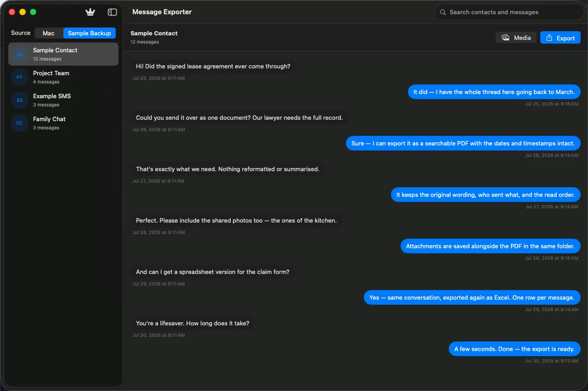This screenshot has width=588, height=391.
Task: Click the SC avatar for Sample Contact
Action: (x=19, y=54)
